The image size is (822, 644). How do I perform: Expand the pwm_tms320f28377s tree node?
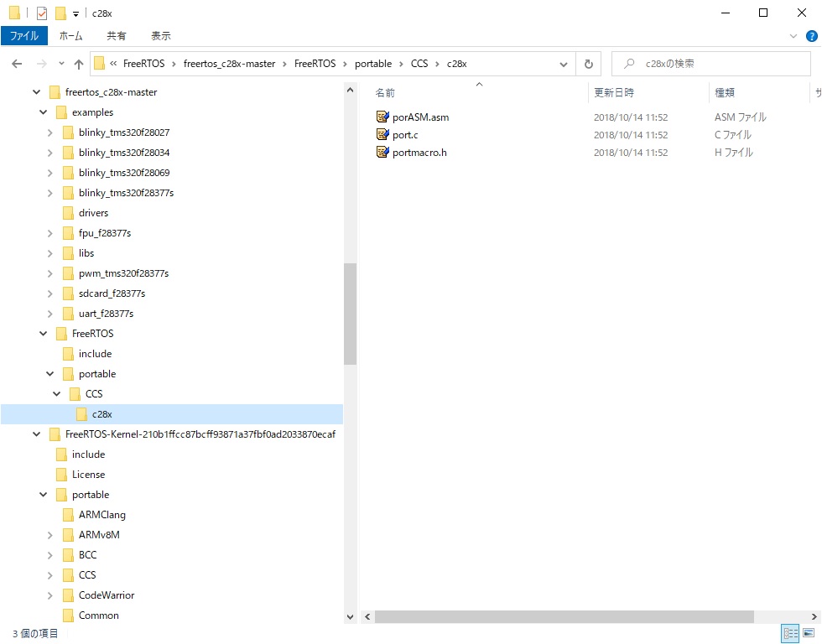click(49, 273)
